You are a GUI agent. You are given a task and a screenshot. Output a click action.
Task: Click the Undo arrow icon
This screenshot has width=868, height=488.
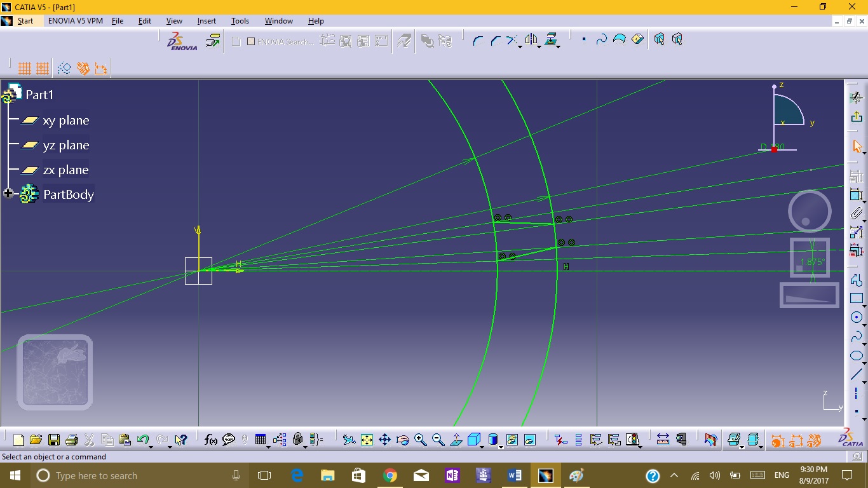click(142, 440)
